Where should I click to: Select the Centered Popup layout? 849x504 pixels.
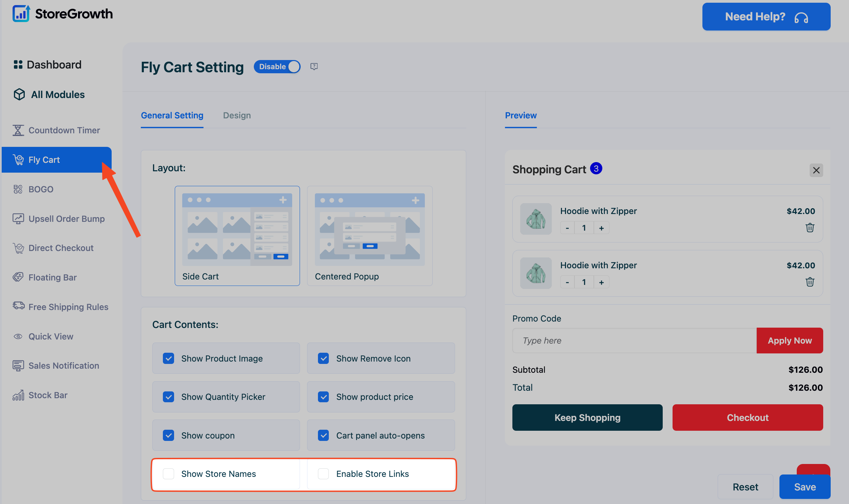coord(369,236)
